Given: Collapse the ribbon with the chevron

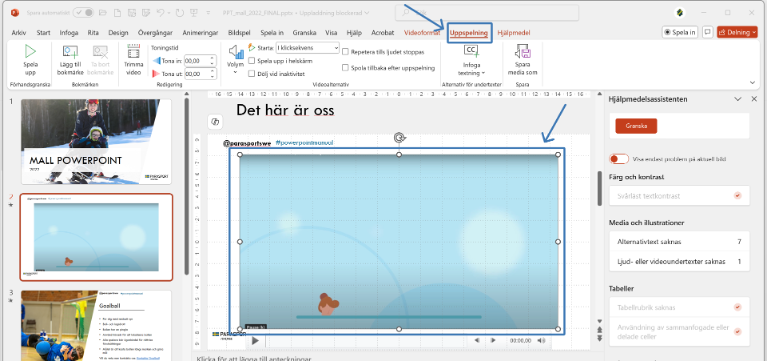Looking at the screenshot, I should coord(753,83).
